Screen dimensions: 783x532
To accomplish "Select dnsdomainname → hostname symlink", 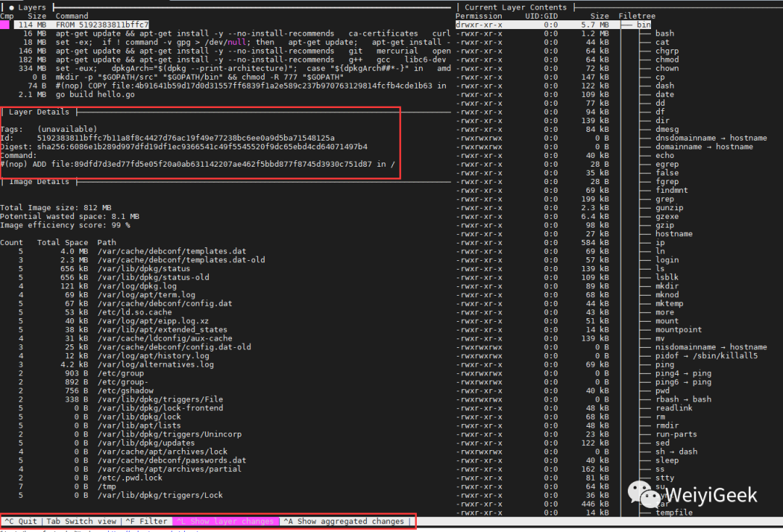I will click(711, 138).
